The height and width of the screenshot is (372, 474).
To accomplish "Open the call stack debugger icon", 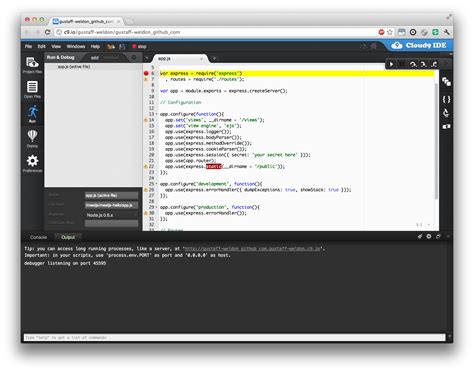I will (446, 113).
